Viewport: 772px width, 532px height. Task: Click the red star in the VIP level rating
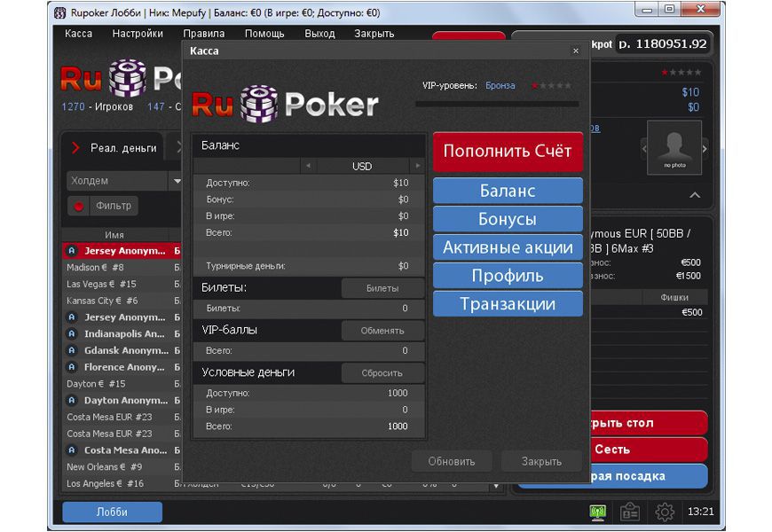coord(534,86)
